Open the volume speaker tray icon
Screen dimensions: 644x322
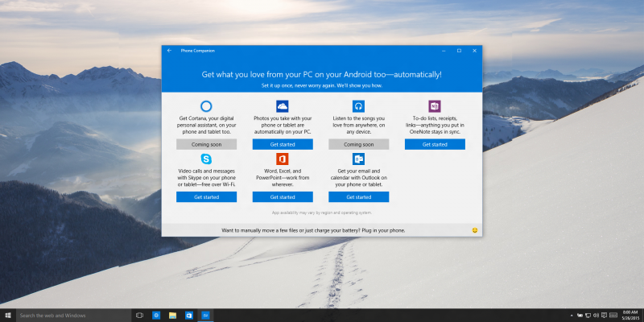[596, 316]
